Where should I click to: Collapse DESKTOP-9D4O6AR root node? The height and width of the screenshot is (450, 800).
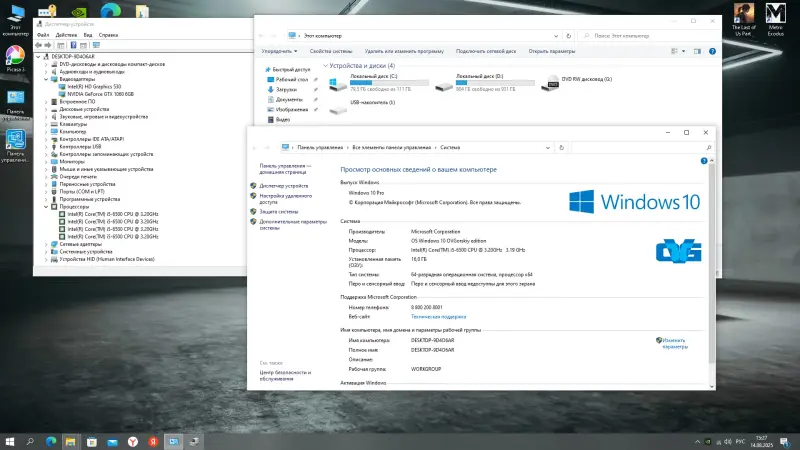38,57
